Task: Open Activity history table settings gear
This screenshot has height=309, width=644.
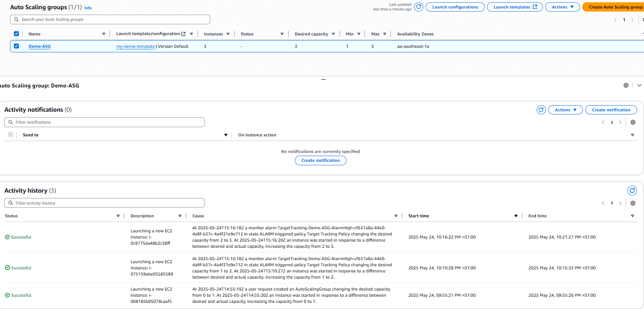Action: pyautogui.click(x=633, y=203)
